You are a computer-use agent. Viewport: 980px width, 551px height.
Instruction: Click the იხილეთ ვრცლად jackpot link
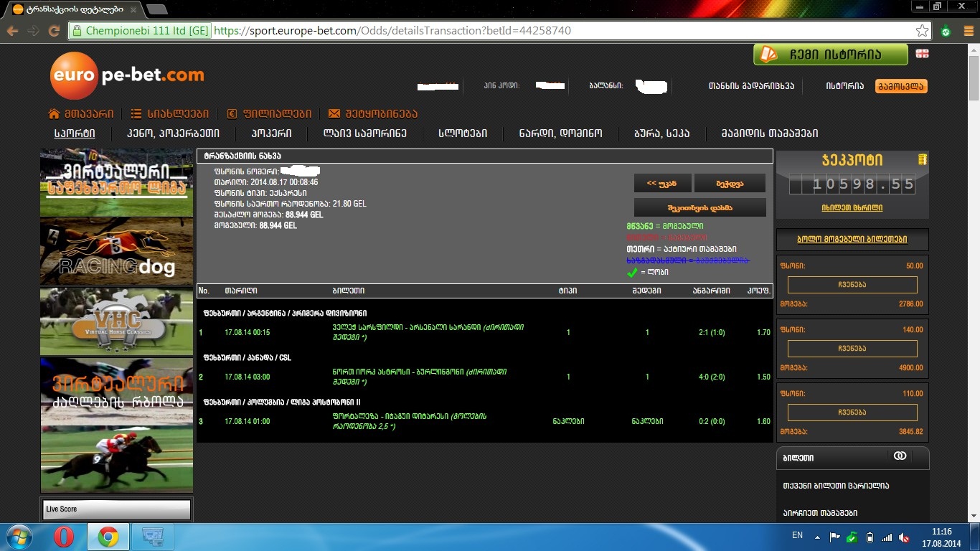[x=852, y=207]
